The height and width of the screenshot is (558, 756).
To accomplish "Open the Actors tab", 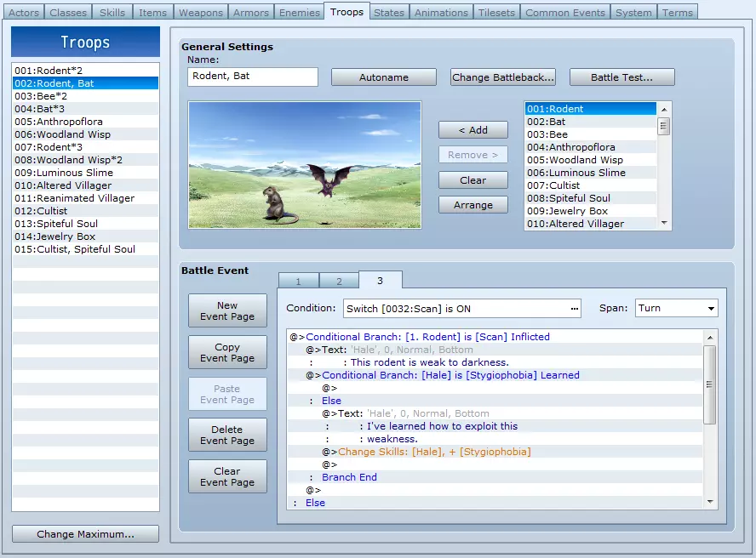I will click(x=24, y=13).
